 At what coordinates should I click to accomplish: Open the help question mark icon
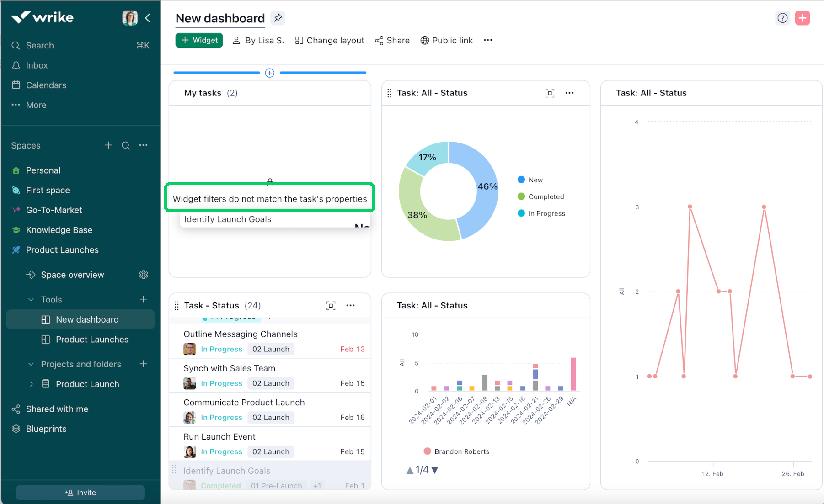[x=782, y=18]
